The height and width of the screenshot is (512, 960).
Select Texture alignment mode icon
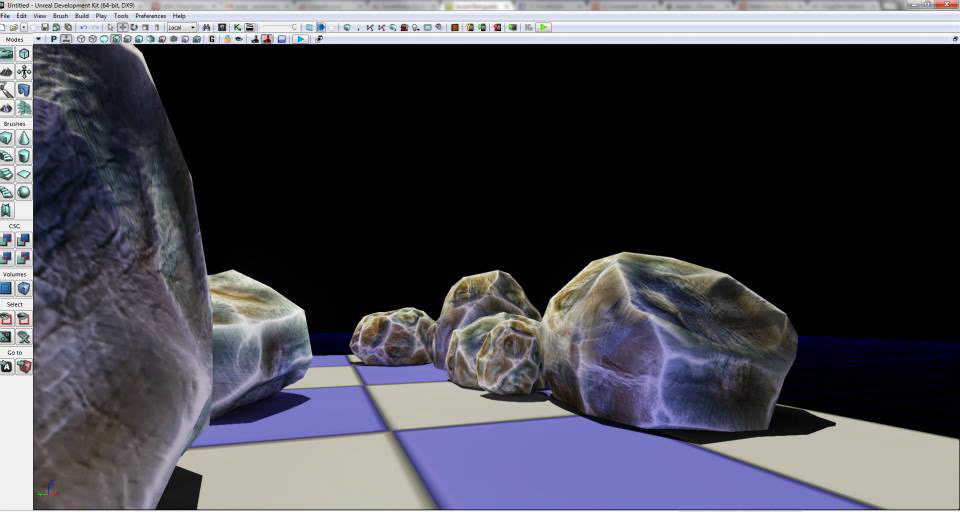tap(24, 72)
